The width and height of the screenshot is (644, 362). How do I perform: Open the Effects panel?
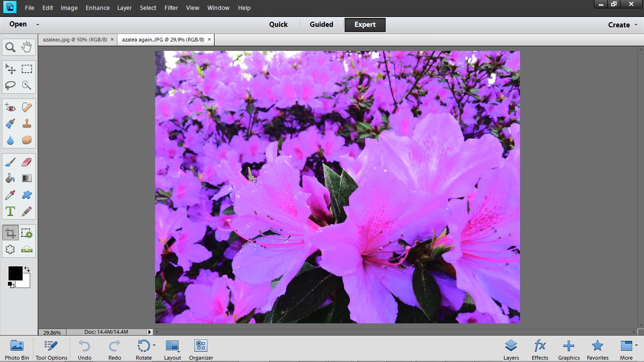[x=540, y=350]
